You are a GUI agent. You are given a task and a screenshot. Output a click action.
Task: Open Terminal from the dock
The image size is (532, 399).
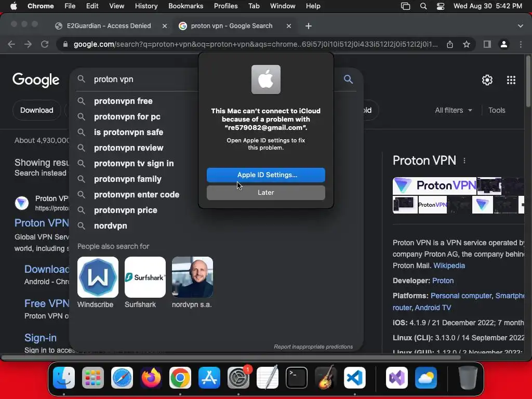click(x=297, y=378)
